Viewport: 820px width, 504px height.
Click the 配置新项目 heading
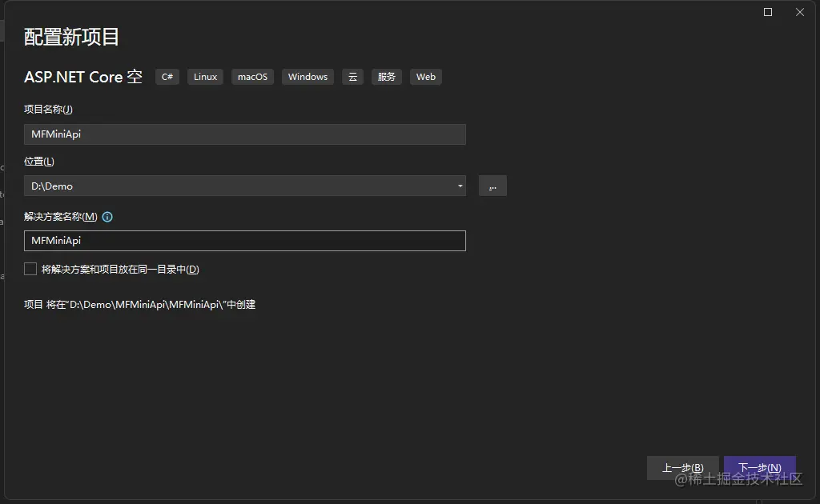[x=71, y=37]
